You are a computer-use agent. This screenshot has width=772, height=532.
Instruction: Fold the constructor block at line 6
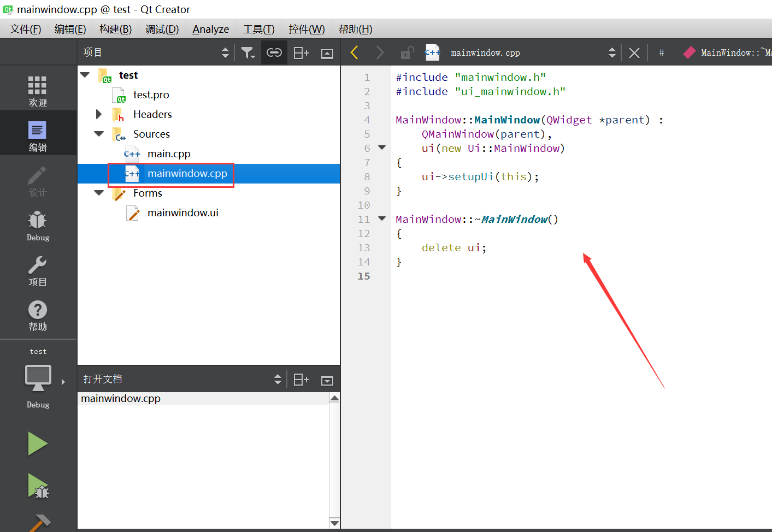382,147
